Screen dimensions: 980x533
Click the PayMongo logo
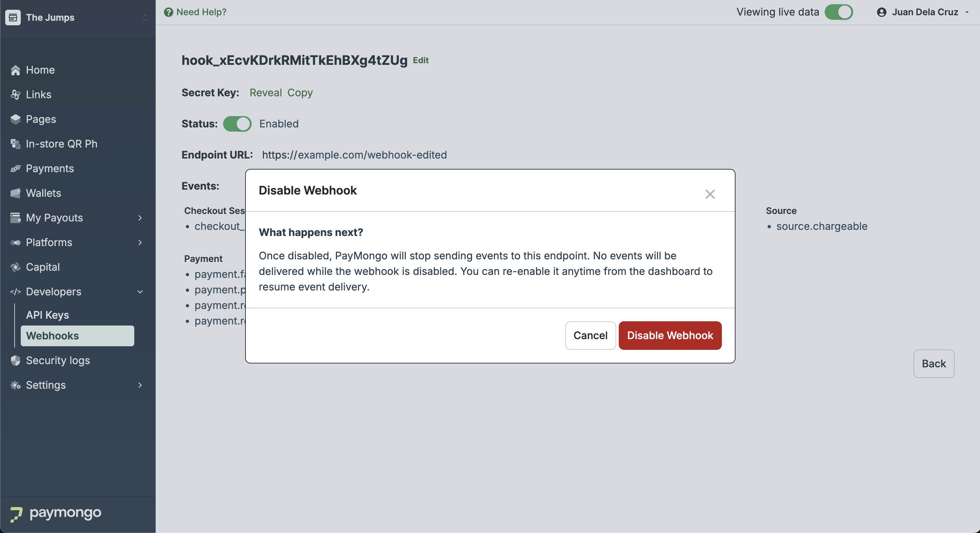(x=55, y=513)
